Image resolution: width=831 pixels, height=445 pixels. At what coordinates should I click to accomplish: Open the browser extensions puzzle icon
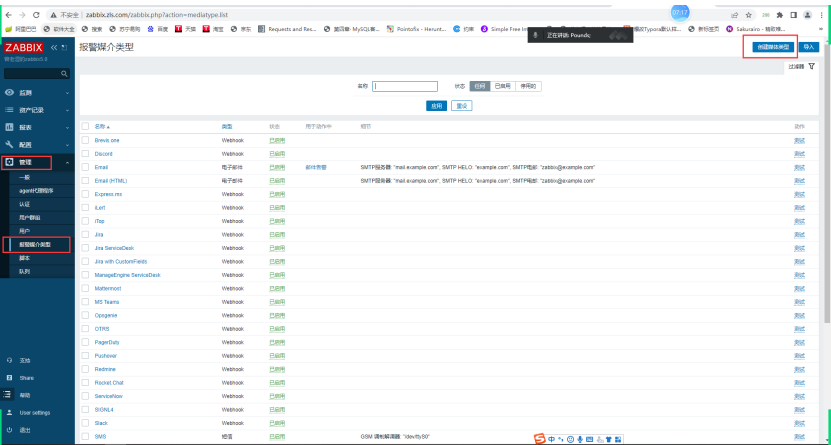pyautogui.click(x=780, y=15)
